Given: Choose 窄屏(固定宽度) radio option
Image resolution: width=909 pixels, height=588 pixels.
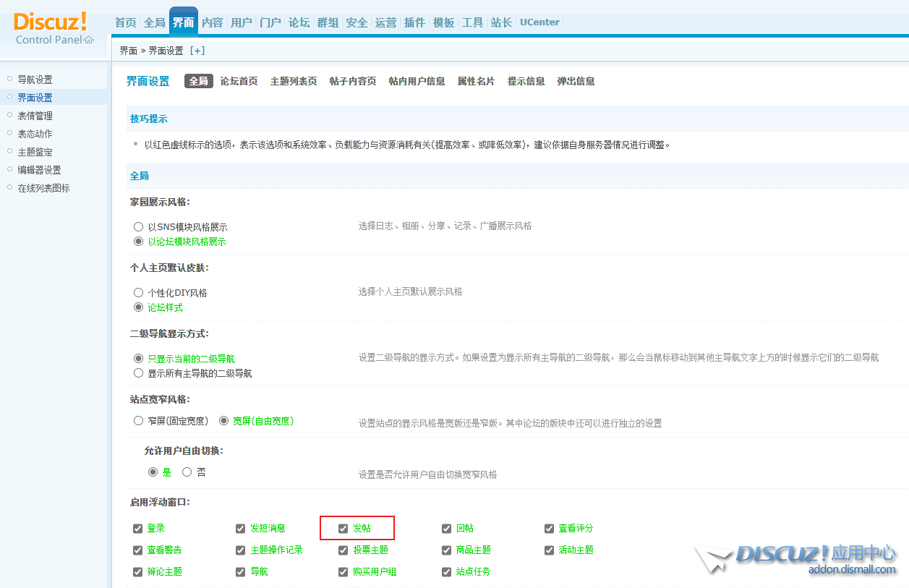Looking at the screenshot, I should (139, 421).
